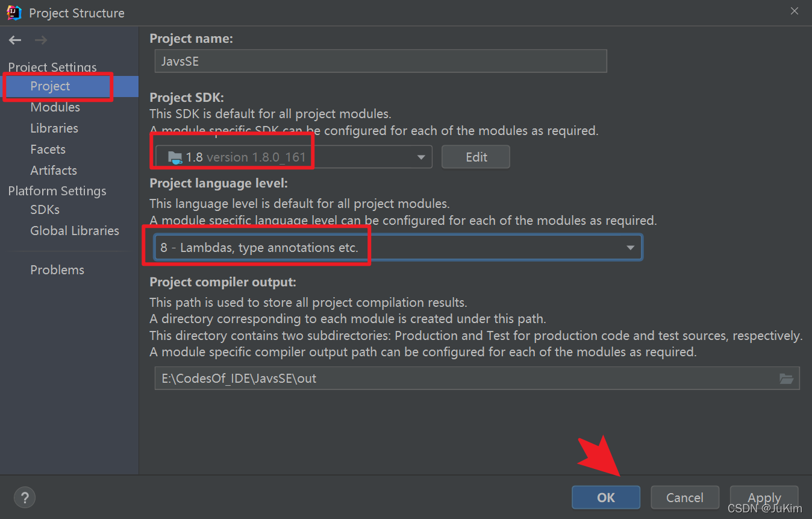This screenshot has width=812, height=519.
Task: Select Global Libraries item
Action: [x=75, y=231]
